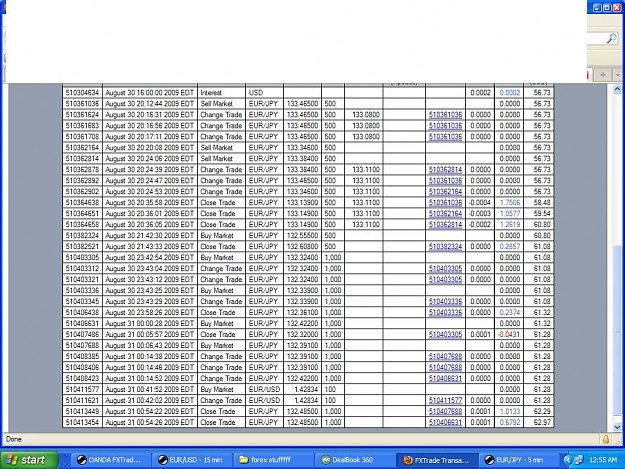Open link 510403305 in row 510403321
625x469 pixels.
445,280
